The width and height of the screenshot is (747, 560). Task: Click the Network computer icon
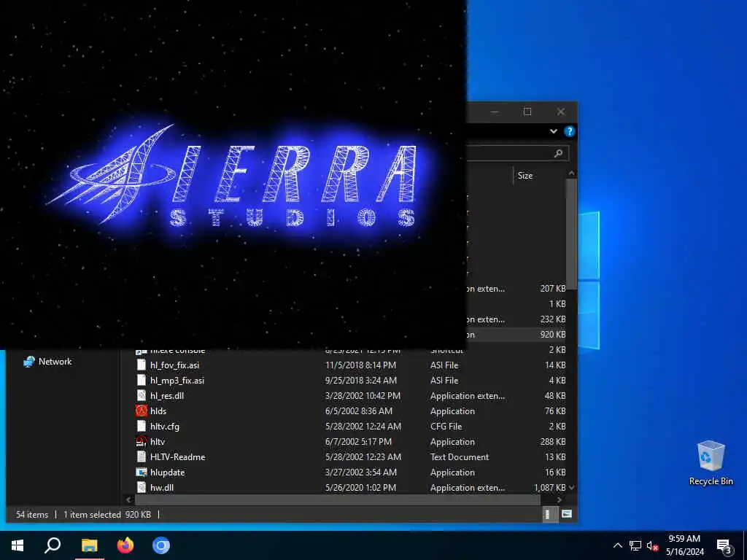(x=29, y=362)
